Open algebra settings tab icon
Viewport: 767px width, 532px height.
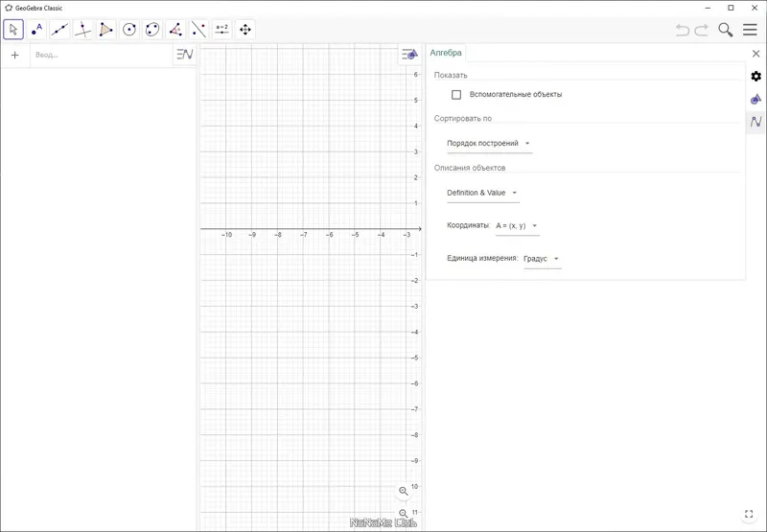coord(756,122)
